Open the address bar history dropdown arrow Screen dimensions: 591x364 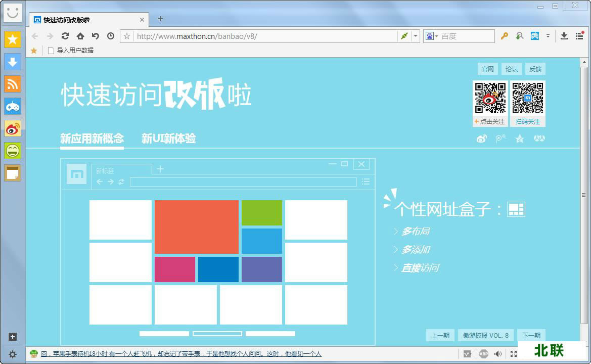(x=415, y=36)
